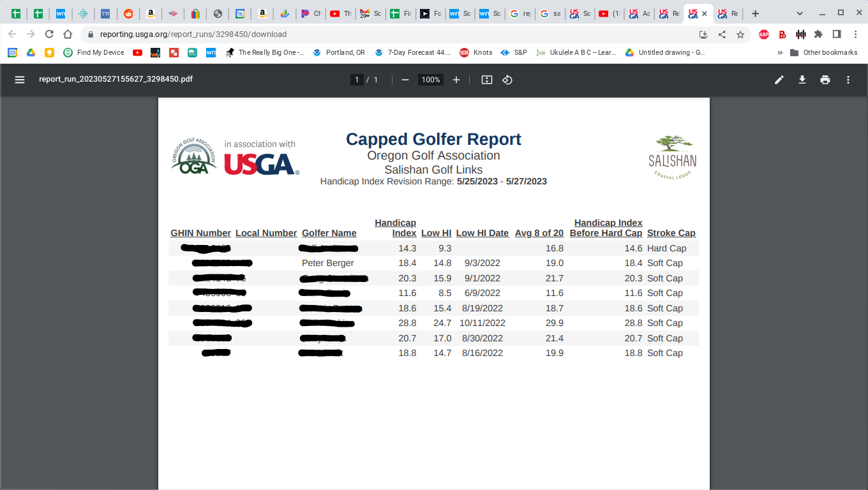Viewport: 868px width, 490px height.
Task: Click the Salishan Golf Links heading
Action: tap(433, 170)
